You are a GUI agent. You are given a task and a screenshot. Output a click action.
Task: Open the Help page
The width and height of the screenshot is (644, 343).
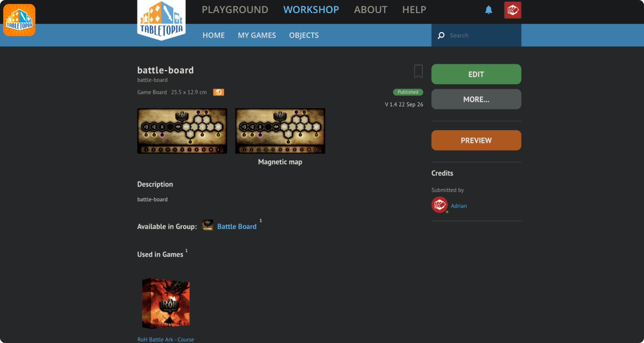point(414,10)
